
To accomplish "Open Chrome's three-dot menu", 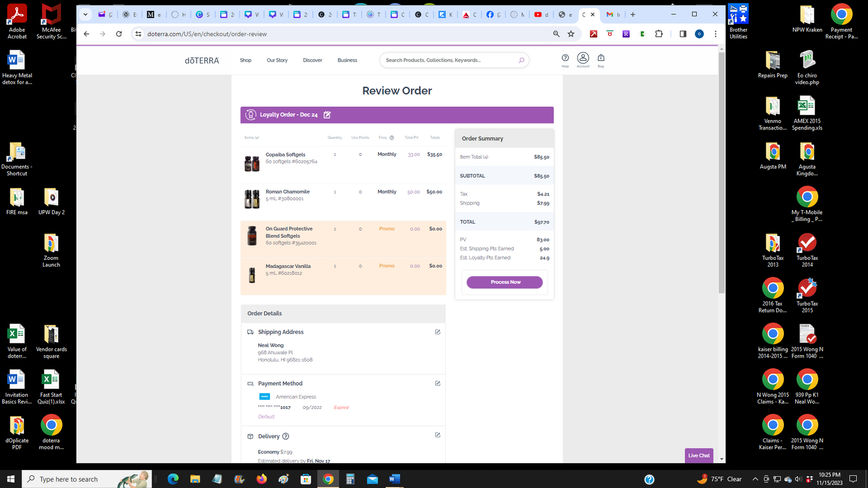I will tap(715, 34).
